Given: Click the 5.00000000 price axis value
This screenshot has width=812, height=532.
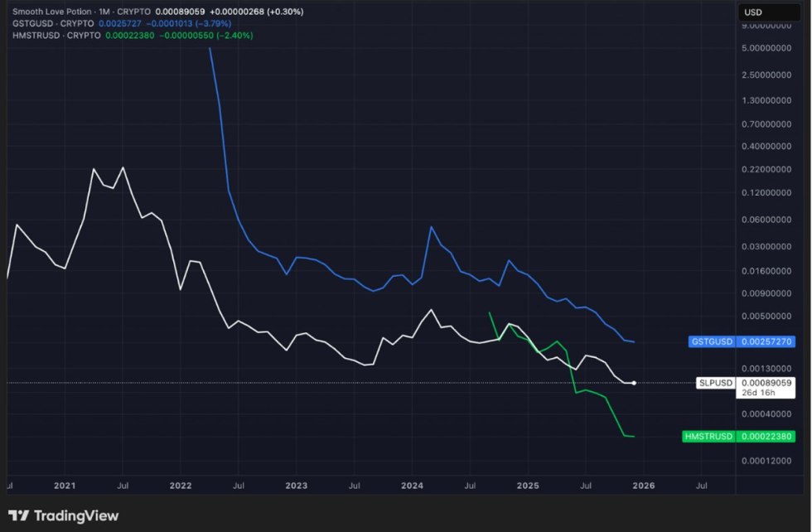Looking at the screenshot, I should [x=766, y=48].
